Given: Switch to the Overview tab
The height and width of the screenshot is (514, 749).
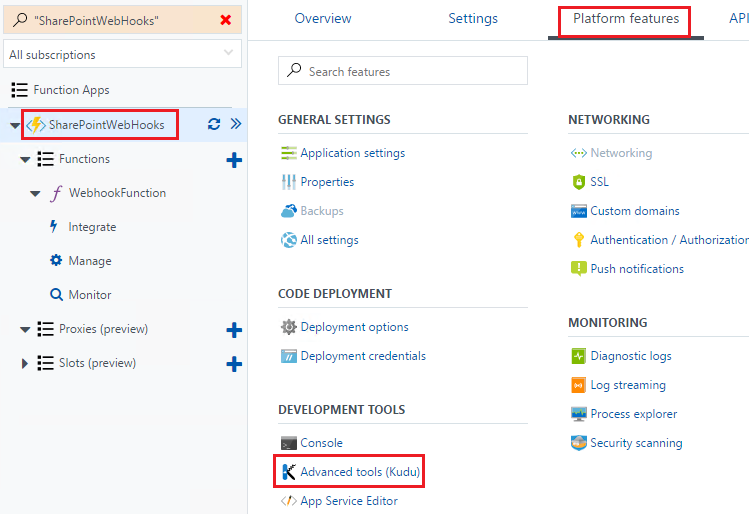Looking at the screenshot, I should pos(323,19).
